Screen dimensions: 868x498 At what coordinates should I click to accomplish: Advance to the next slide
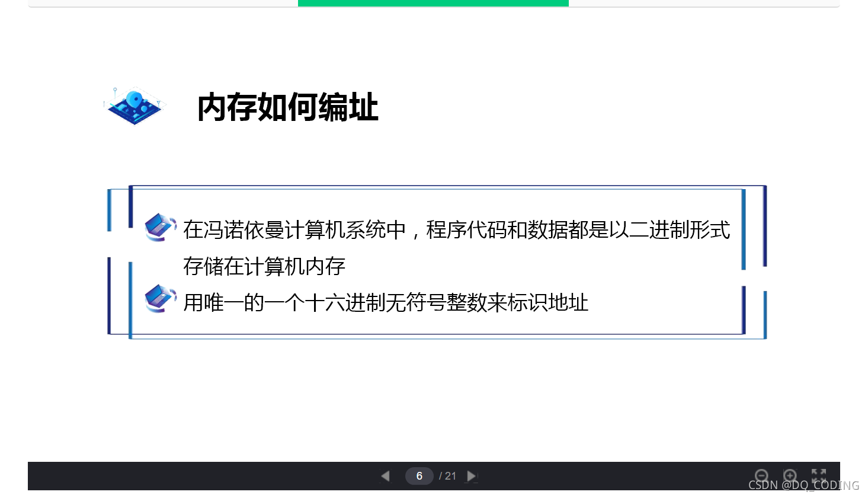[x=471, y=475]
